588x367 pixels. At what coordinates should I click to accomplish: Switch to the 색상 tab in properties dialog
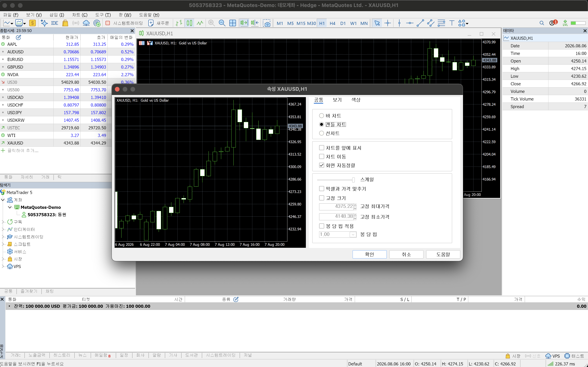pyautogui.click(x=356, y=100)
